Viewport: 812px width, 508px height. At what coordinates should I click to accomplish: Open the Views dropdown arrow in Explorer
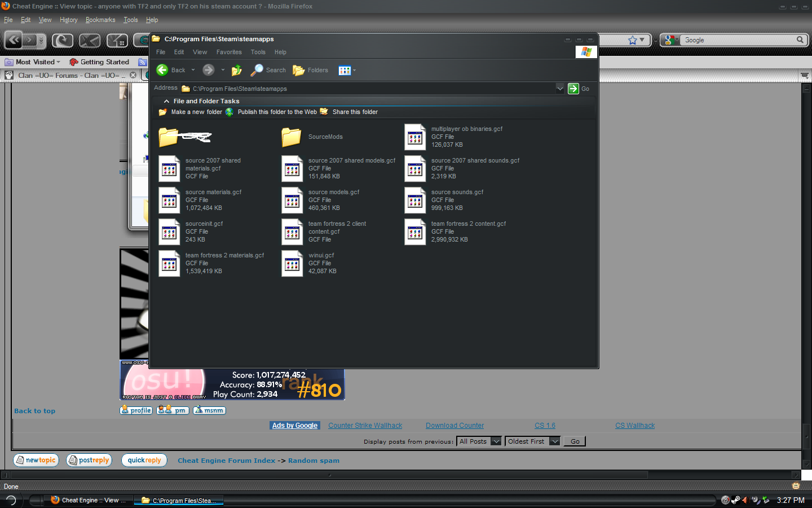354,71
